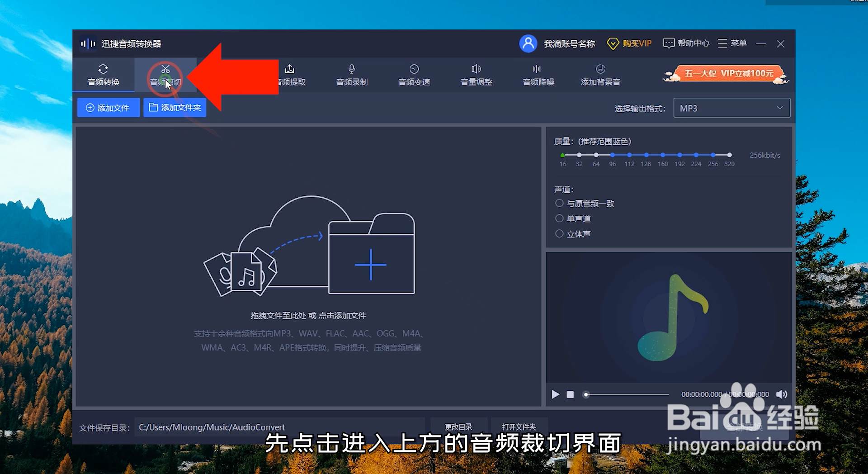Click the playback progress slider handle
868x474 pixels.
[x=586, y=394]
